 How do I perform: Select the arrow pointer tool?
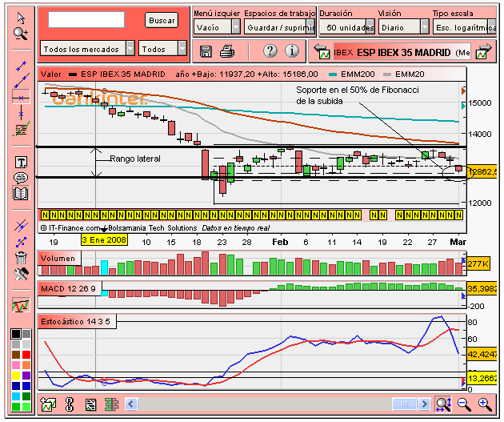click(x=21, y=18)
